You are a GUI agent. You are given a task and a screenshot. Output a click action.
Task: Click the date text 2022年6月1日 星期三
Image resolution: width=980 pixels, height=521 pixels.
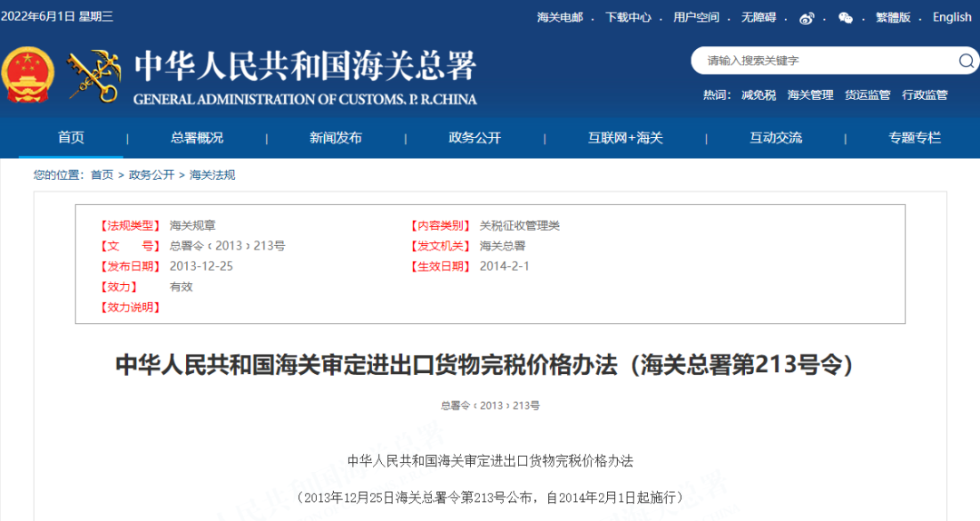pos(57,17)
